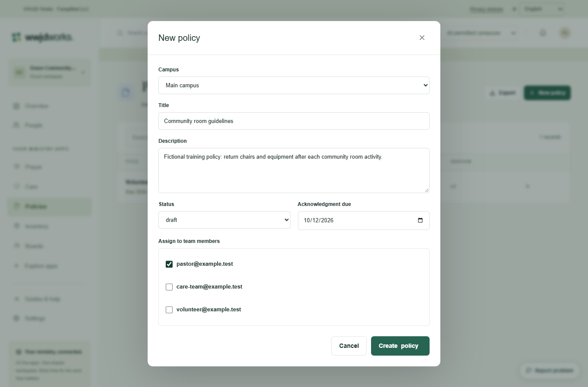Open Settings in the background sidebar
The image size is (588, 387).
pyautogui.click(x=50, y=318)
